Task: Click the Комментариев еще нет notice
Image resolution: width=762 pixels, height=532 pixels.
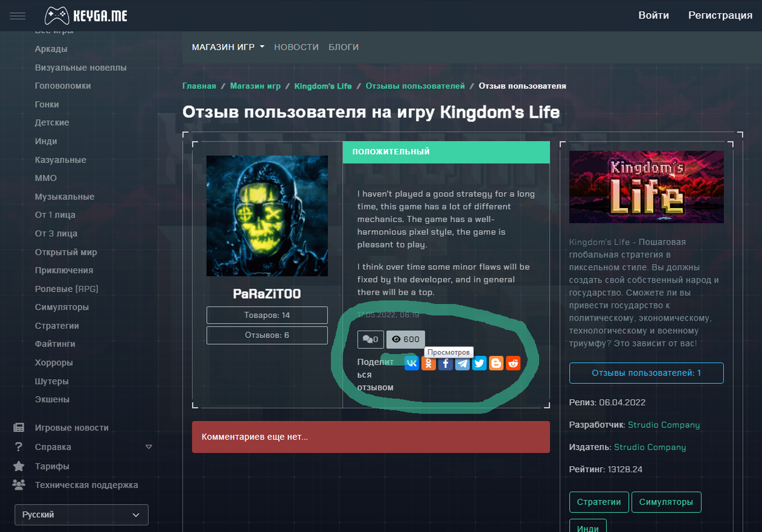Action: (371, 437)
